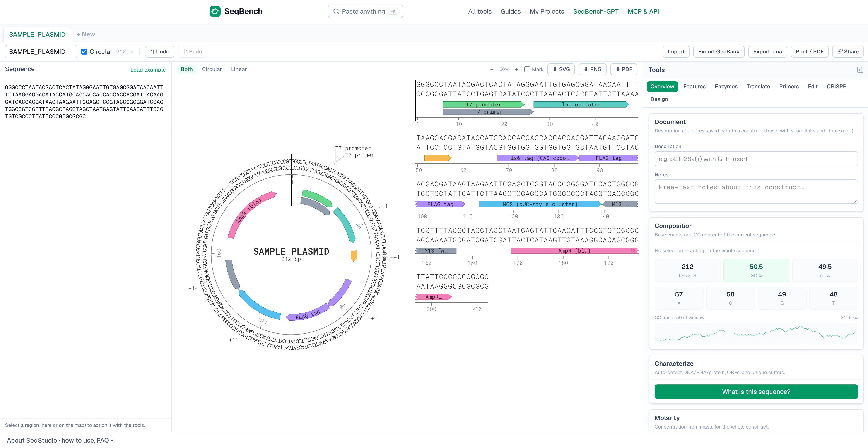Click the zoom in plus icon
Image resolution: width=868 pixels, height=448 pixels.
[x=516, y=69]
